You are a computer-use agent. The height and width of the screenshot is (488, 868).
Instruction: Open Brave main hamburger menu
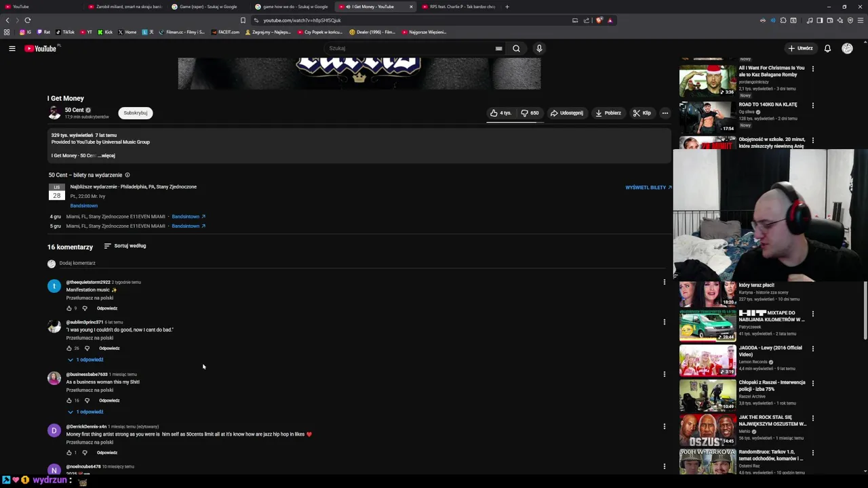pos(860,20)
